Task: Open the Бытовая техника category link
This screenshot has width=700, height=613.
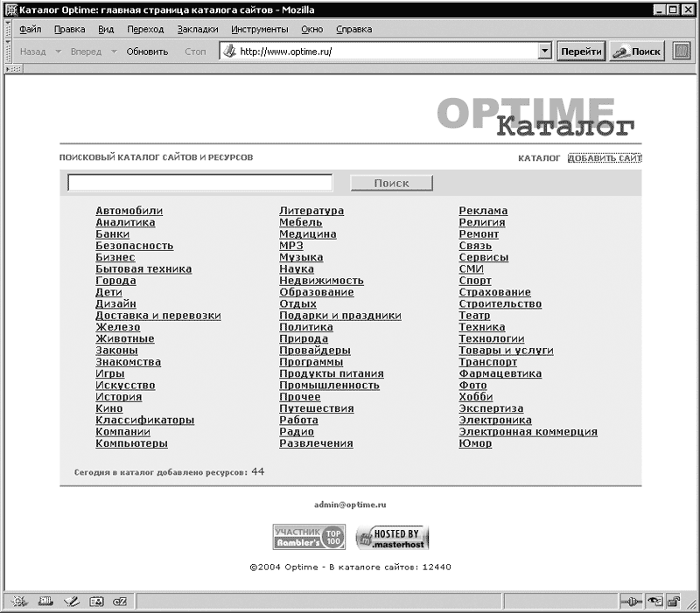Action: [143, 268]
